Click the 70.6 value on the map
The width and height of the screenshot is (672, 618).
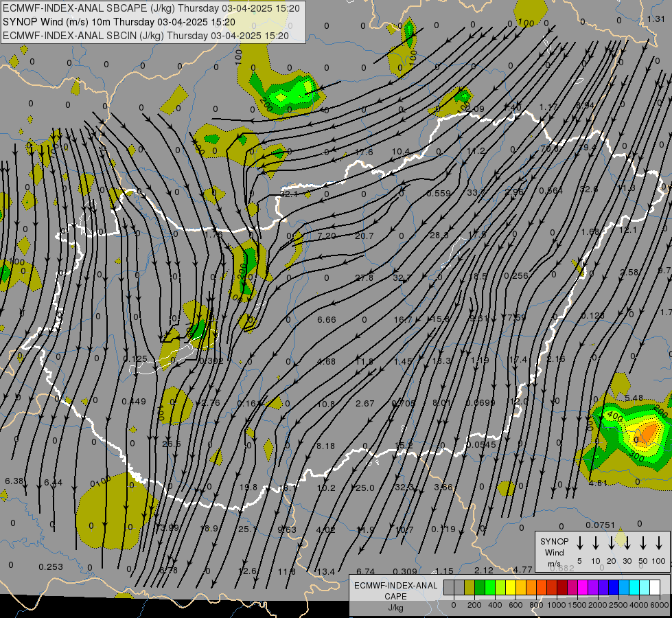550,149
